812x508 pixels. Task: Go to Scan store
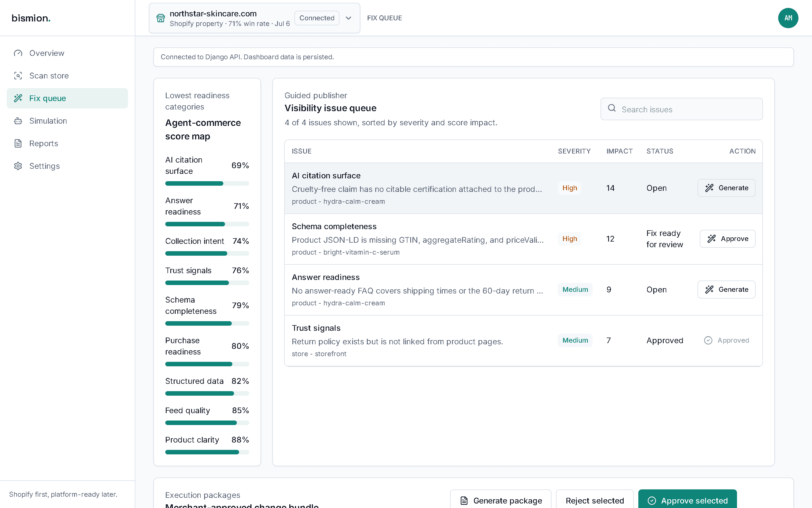pos(67,76)
